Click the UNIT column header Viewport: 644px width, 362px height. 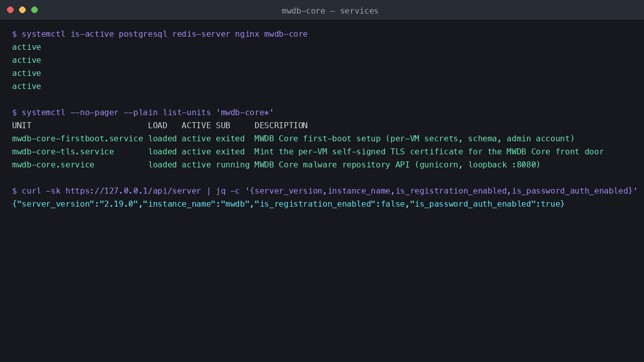22,126
